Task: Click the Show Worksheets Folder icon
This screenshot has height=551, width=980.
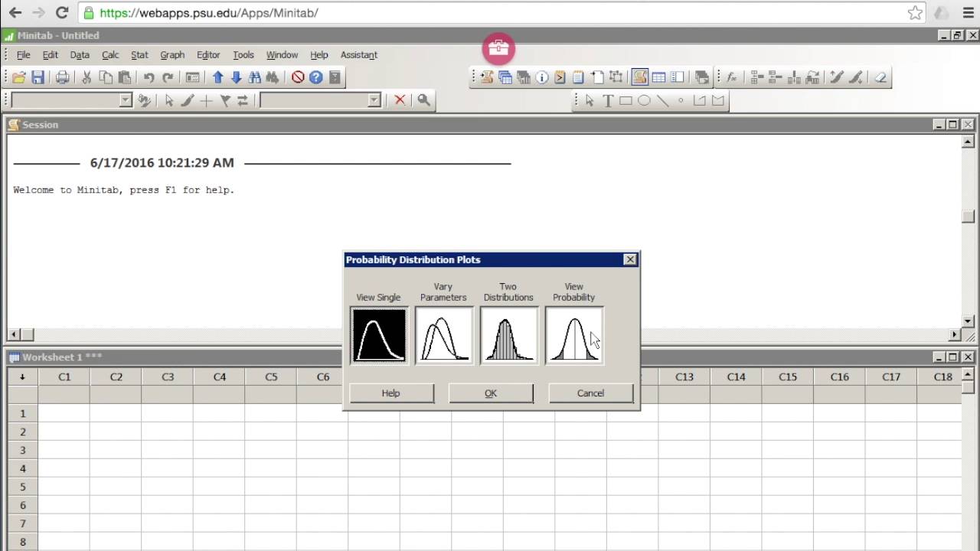Action: (x=505, y=77)
